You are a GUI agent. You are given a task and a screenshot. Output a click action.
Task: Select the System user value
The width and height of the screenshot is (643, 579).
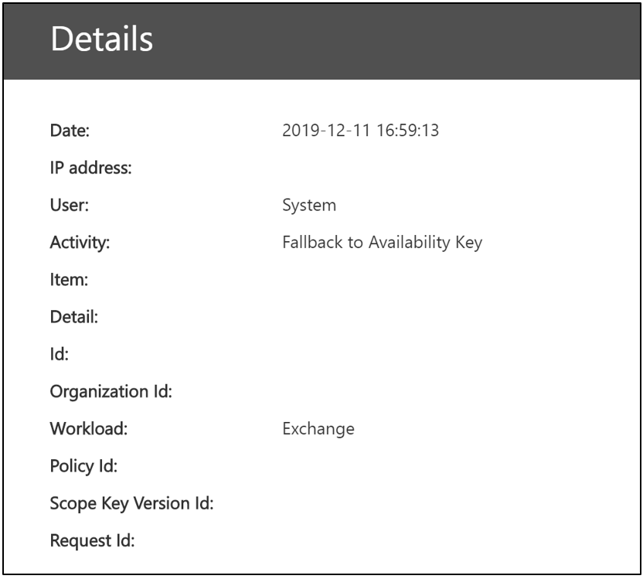click(x=309, y=205)
